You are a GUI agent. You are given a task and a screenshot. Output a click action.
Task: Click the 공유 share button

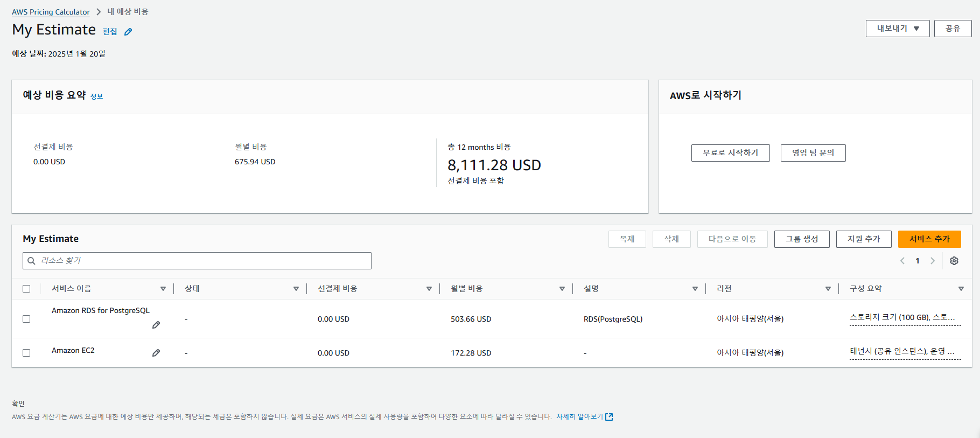(x=953, y=29)
